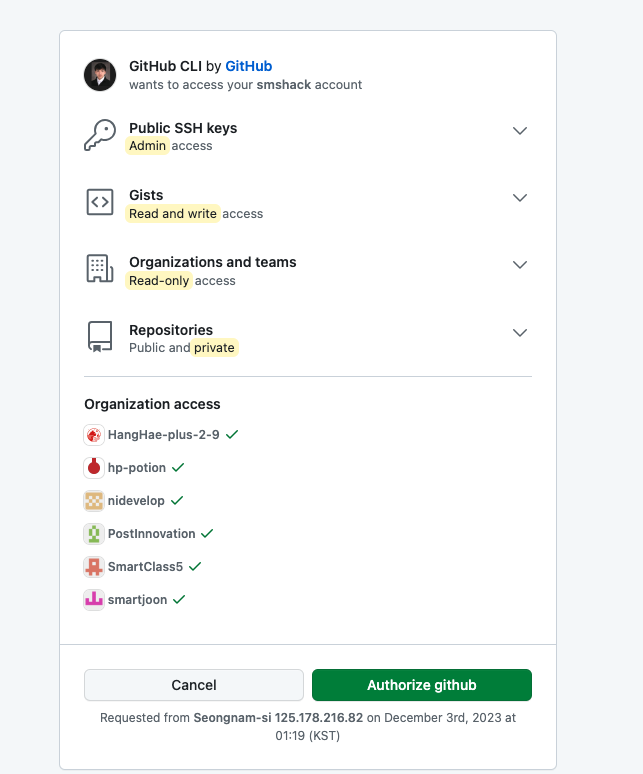Click the Organizations and teams building icon
This screenshot has height=774, width=643.
[99, 270]
